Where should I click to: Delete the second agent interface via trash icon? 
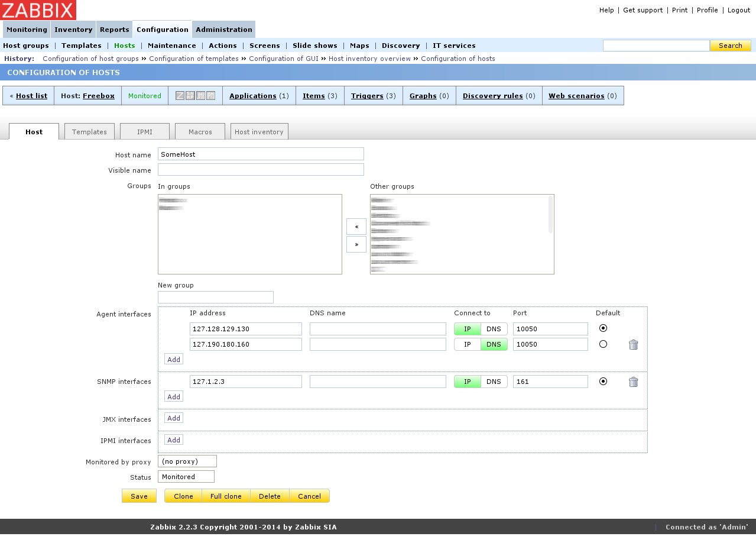click(633, 344)
